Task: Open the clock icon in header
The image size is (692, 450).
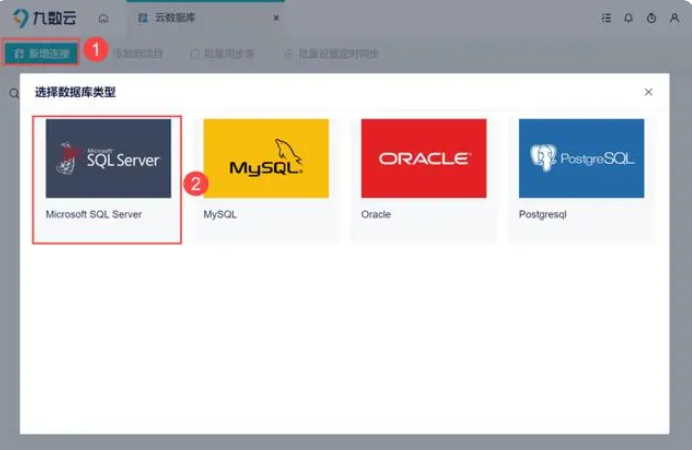Action: coord(651,18)
